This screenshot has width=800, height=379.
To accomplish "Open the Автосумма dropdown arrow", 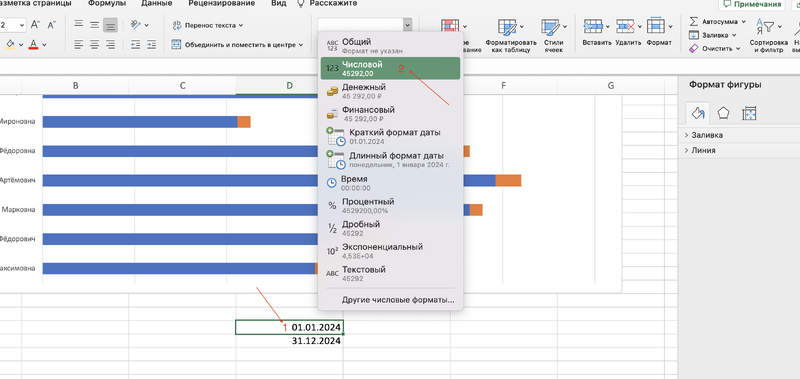I will [743, 22].
